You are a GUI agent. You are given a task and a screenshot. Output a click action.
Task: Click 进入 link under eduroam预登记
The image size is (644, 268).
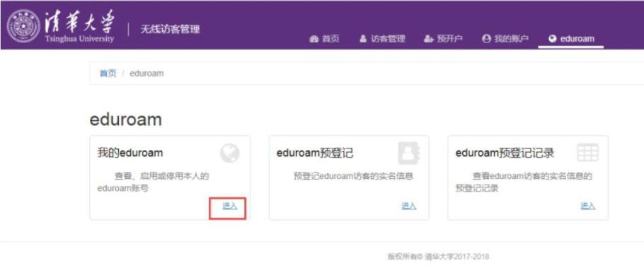coord(409,206)
